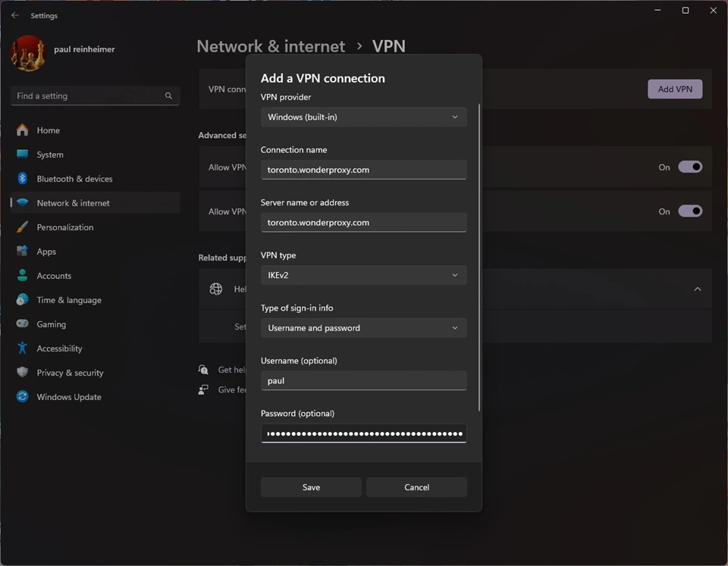728x566 pixels.
Task: Turn off the top VPN On toggle
Action: tap(689, 167)
